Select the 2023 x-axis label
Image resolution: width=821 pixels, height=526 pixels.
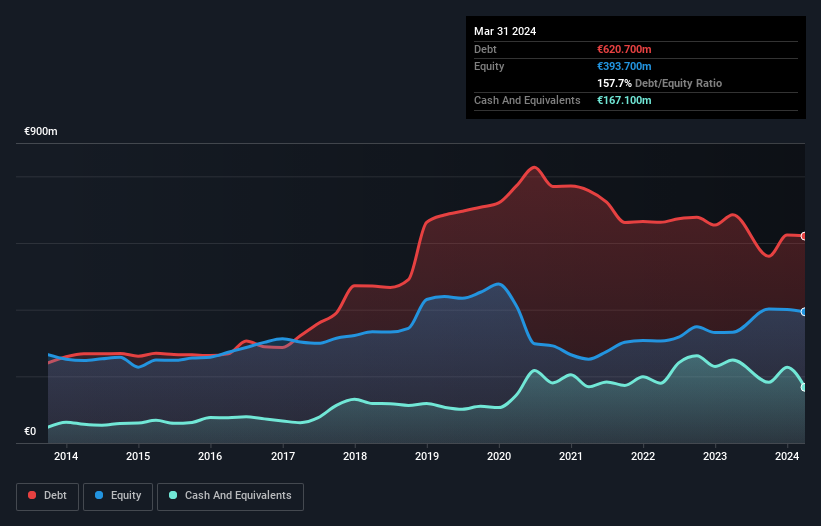pos(715,456)
